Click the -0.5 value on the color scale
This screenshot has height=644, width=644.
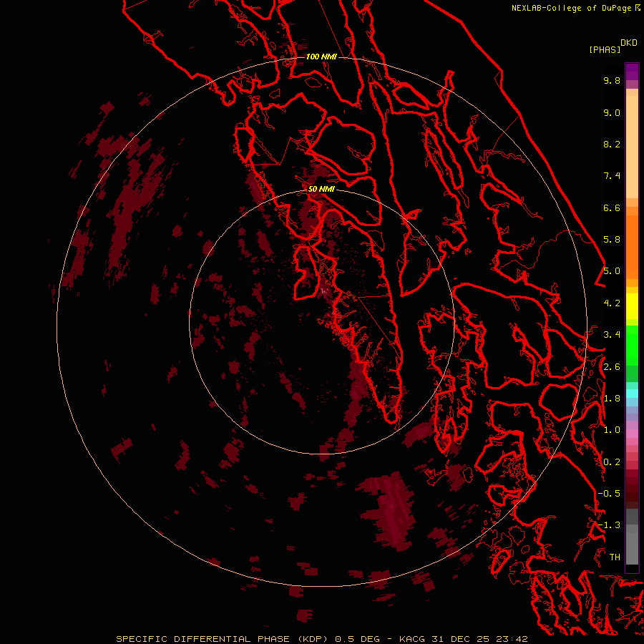coord(609,494)
